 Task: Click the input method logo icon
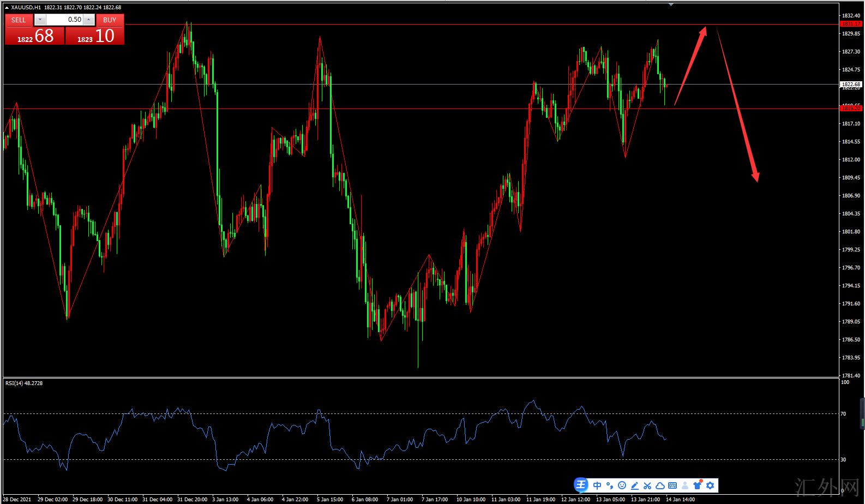click(x=581, y=485)
